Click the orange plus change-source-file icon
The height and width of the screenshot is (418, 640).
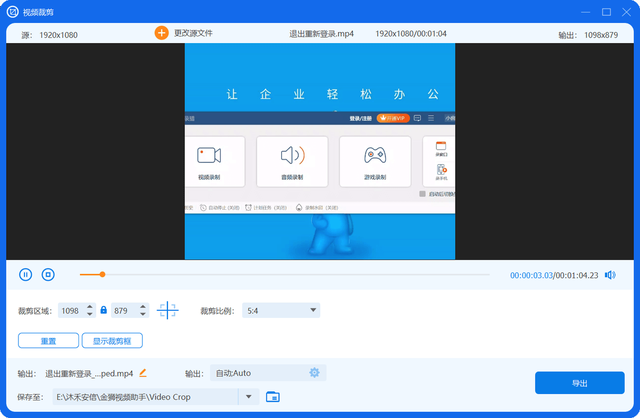tap(161, 33)
